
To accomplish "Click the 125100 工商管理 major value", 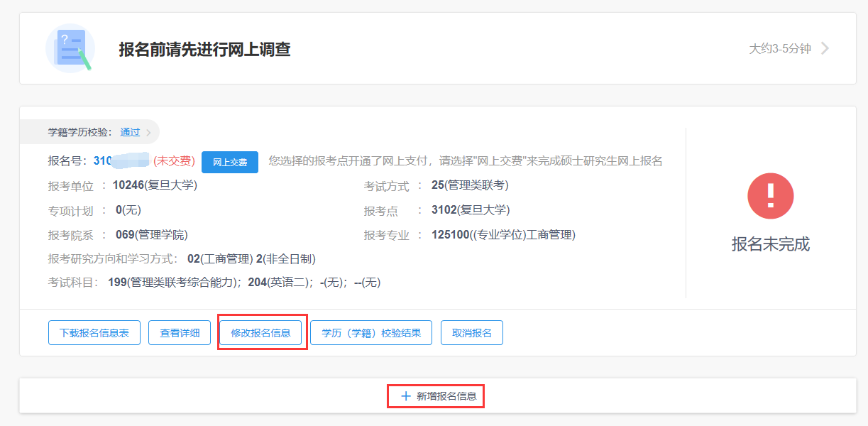I will pyautogui.click(x=503, y=235).
